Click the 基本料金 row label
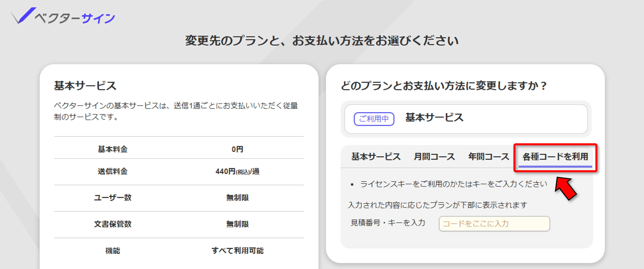644x269 pixels. (113, 149)
